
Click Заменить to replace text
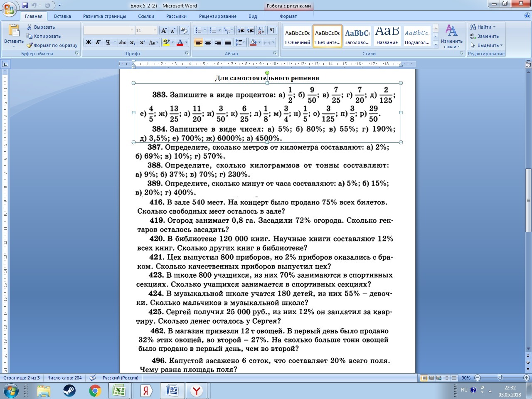(x=485, y=36)
